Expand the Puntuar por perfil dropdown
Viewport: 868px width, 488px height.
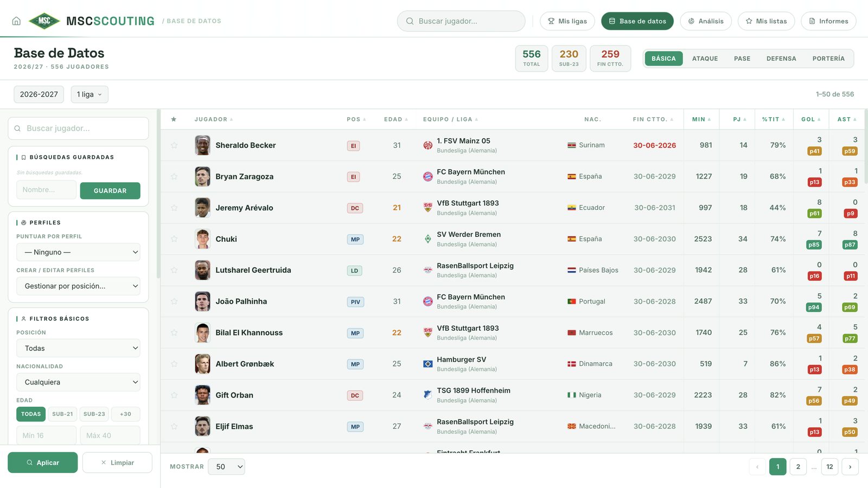point(78,252)
